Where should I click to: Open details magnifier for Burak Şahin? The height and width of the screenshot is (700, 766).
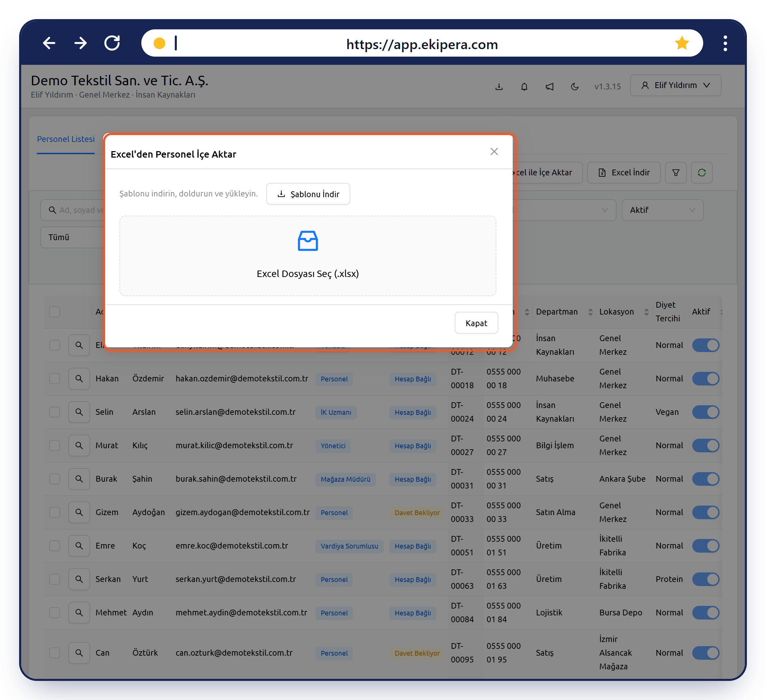tap(79, 479)
